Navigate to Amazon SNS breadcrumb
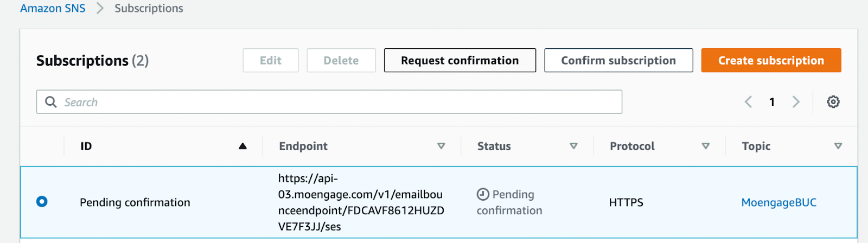This screenshot has height=243, width=868. tap(53, 9)
